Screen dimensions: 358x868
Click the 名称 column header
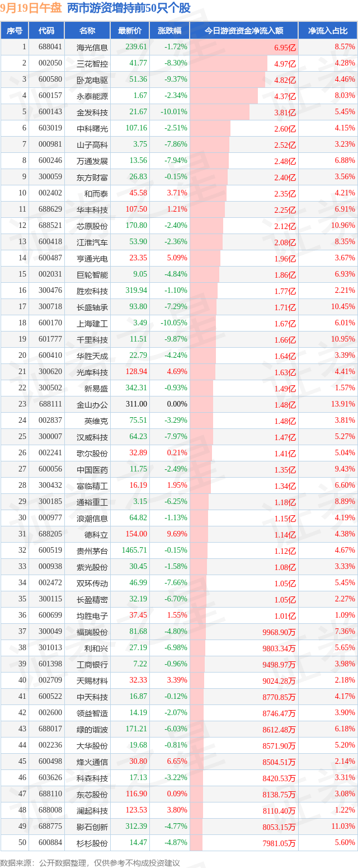click(87, 31)
